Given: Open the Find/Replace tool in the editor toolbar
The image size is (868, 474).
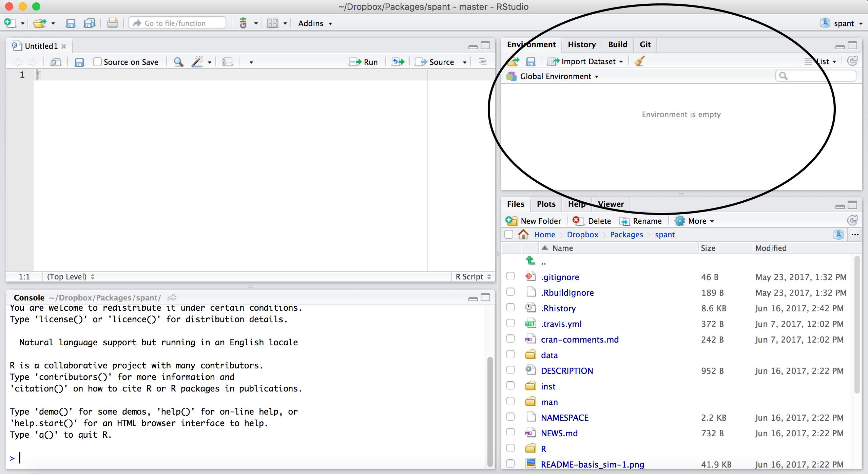Looking at the screenshot, I should click(178, 62).
